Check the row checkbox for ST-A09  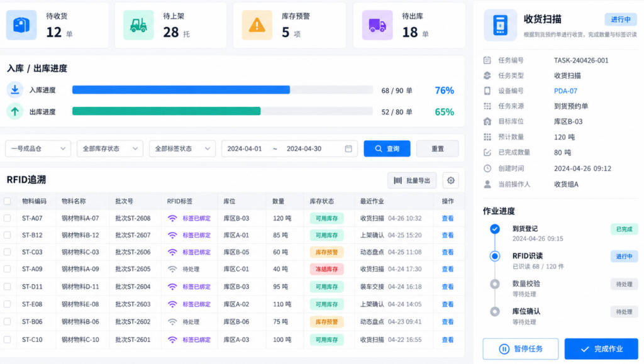tap(8, 269)
